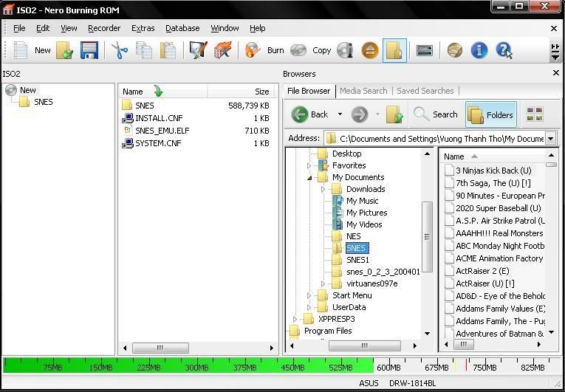Close the Browsers panel
The image size is (565, 392).
pyautogui.click(x=555, y=73)
